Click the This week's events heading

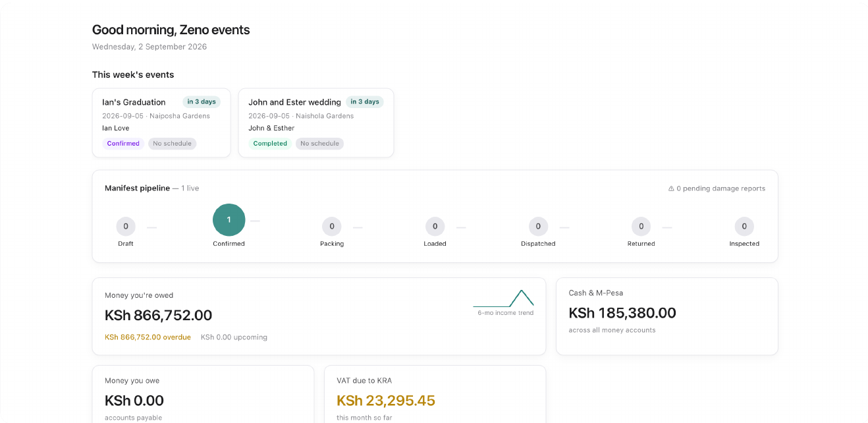coord(133,75)
